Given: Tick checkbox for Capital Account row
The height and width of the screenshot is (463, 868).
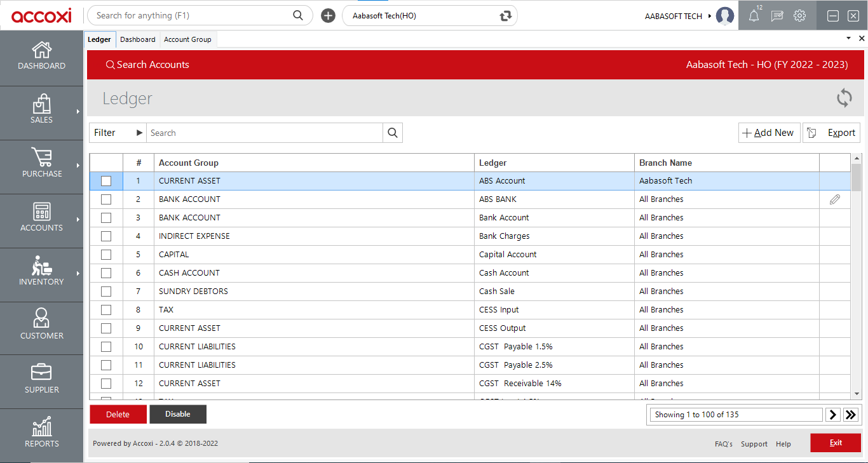Looking at the screenshot, I should (x=106, y=255).
